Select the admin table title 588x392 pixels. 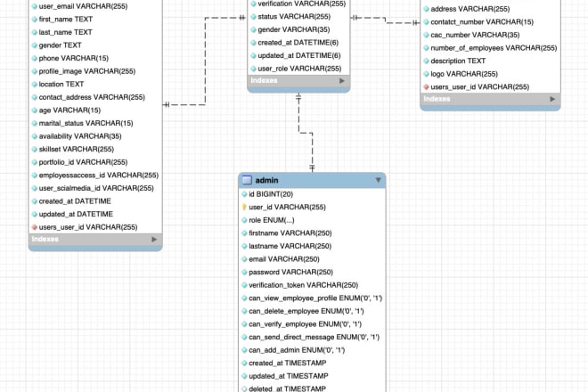[266, 181]
